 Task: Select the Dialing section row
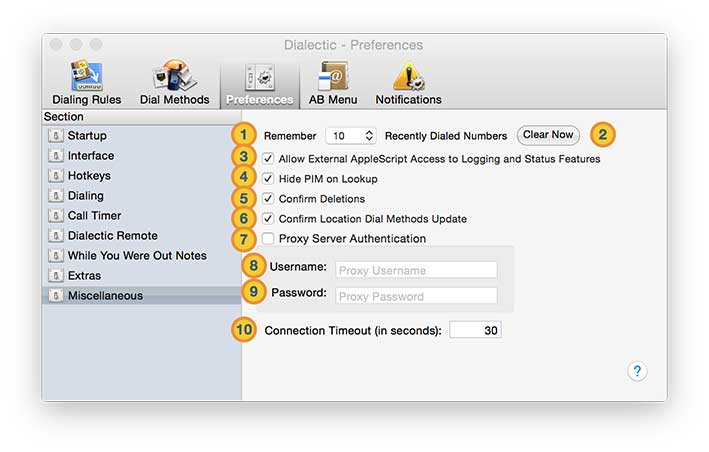coord(142,195)
